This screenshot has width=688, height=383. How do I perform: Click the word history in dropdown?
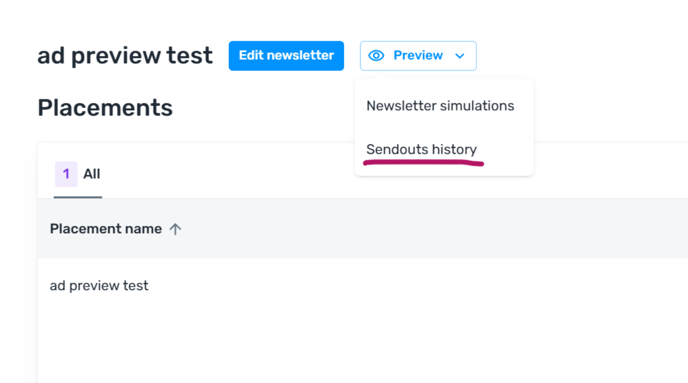pos(454,150)
